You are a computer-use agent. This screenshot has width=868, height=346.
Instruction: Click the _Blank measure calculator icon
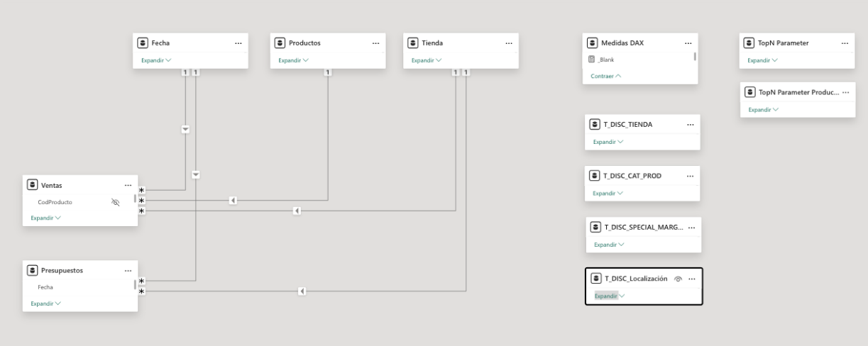590,60
